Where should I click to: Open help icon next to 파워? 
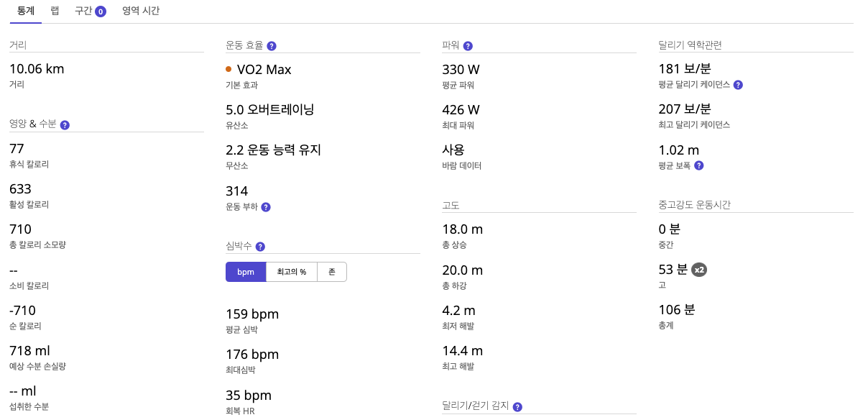tap(468, 46)
